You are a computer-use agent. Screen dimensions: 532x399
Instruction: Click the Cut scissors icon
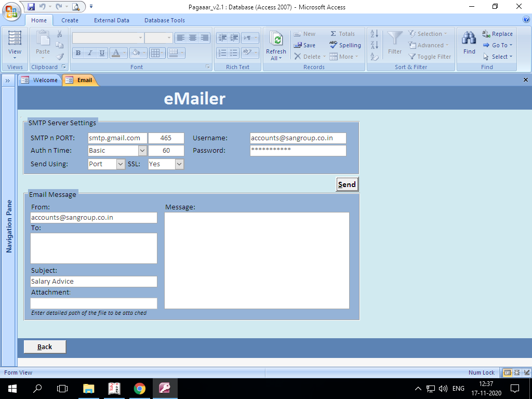click(60, 34)
